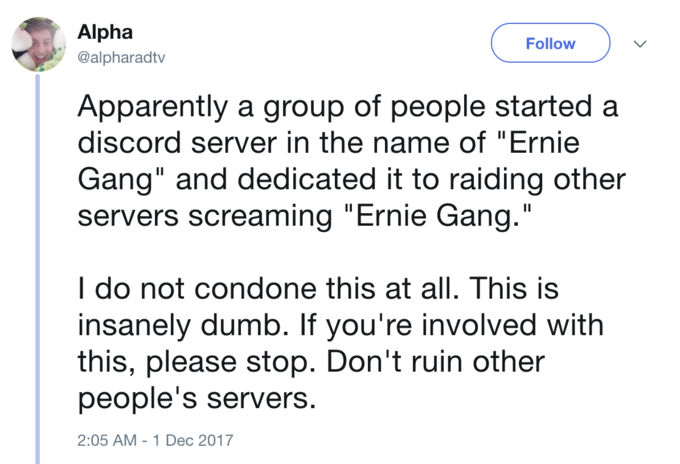680x464 pixels.
Task: Click the time 2:05 AM below the tweet
Action: (x=107, y=440)
